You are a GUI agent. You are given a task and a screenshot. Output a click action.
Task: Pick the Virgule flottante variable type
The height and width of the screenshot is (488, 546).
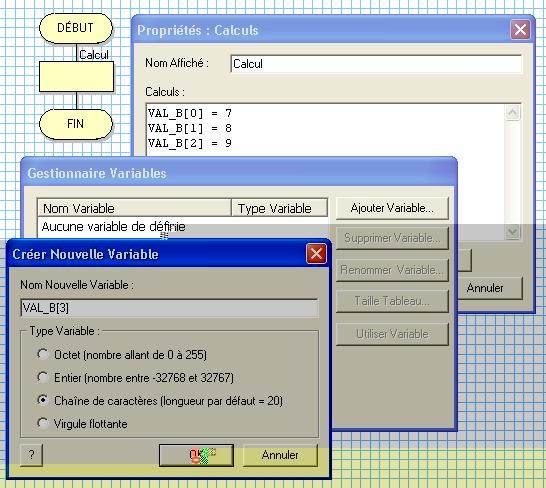[43, 423]
